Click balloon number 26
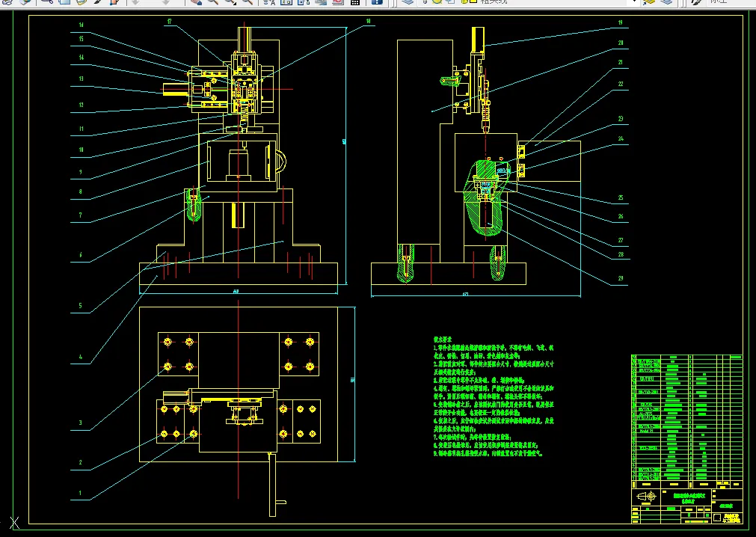The height and width of the screenshot is (537, 756). pyautogui.click(x=621, y=216)
